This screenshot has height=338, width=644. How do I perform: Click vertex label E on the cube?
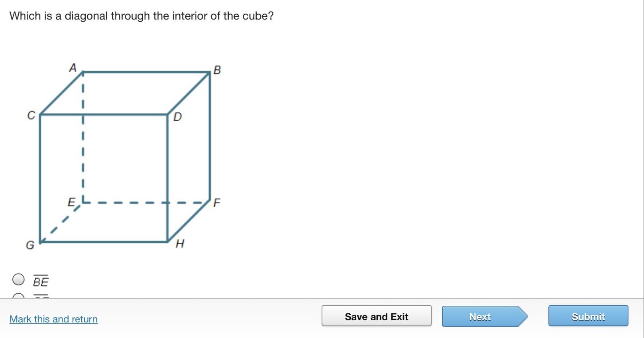pyautogui.click(x=71, y=202)
